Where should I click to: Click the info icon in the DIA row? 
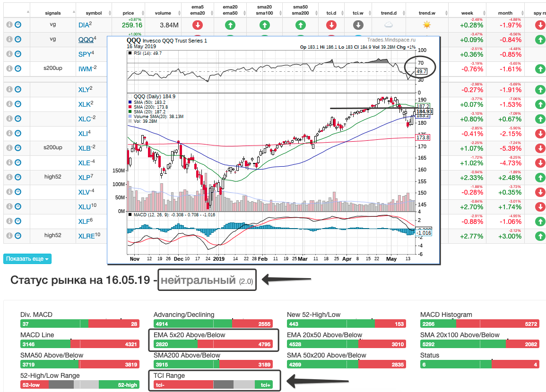[x=9, y=25]
